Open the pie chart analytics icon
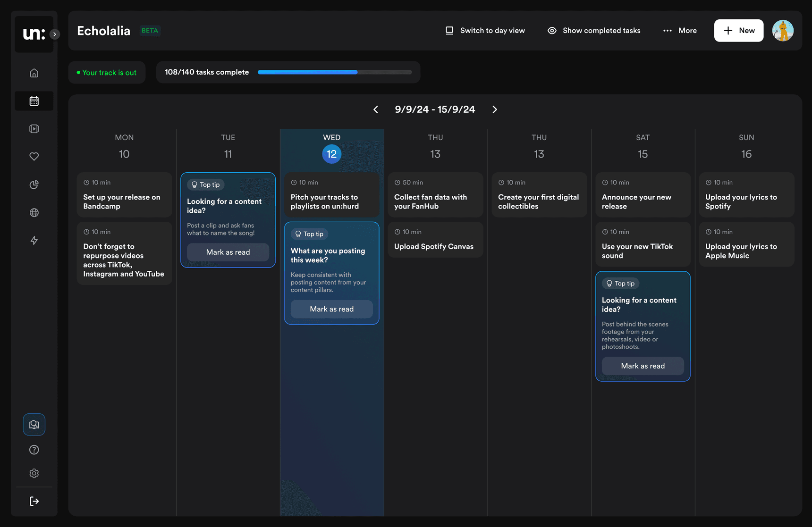The height and width of the screenshot is (527, 812). coord(34,184)
